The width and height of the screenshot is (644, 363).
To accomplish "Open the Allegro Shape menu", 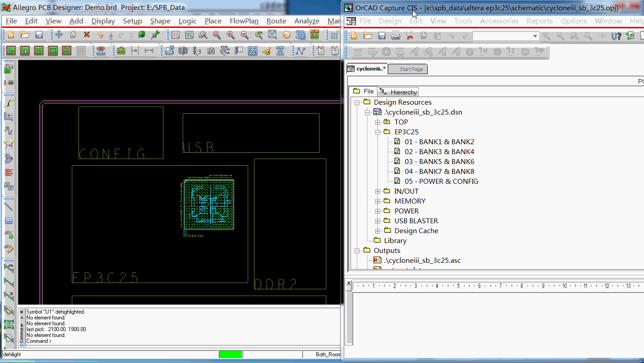I will (160, 21).
